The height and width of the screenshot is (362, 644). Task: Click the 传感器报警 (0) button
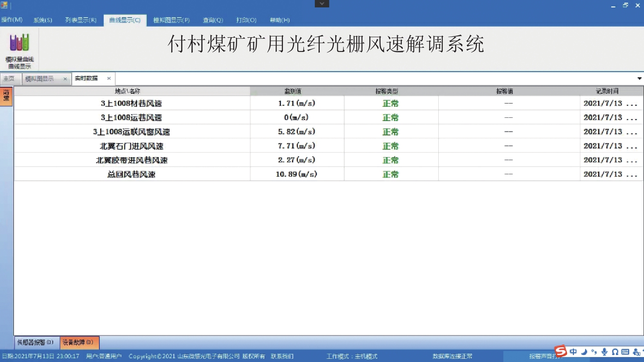tap(36, 342)
